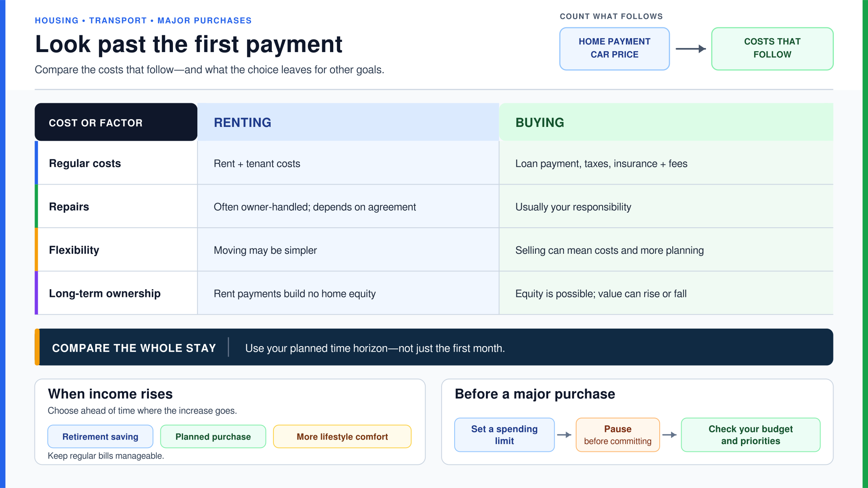Click 'Selling can mean costs and more planning'
Image resolution: width=868 pixels, height=488 pixels.
609,250
